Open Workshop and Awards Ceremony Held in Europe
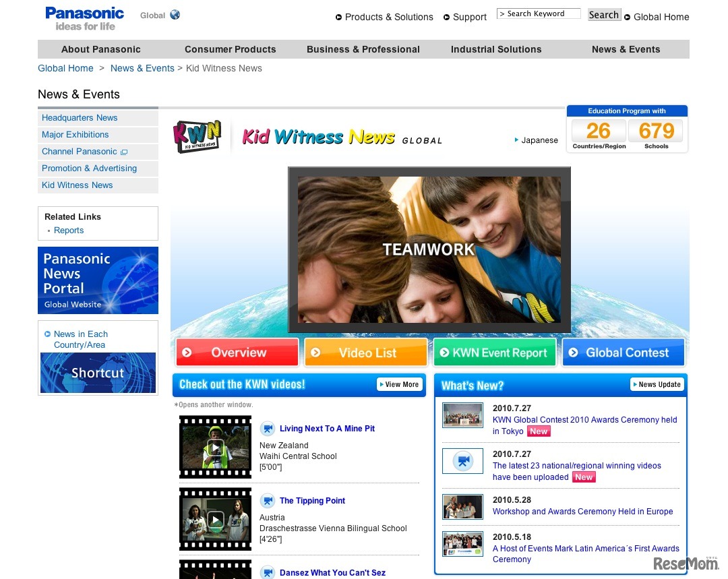This screenshot has width=728, height=579. [x=582, y=511]
